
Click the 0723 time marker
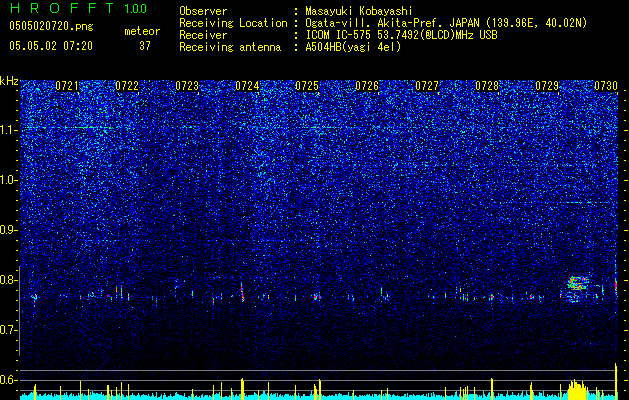(x=187, y=86)
